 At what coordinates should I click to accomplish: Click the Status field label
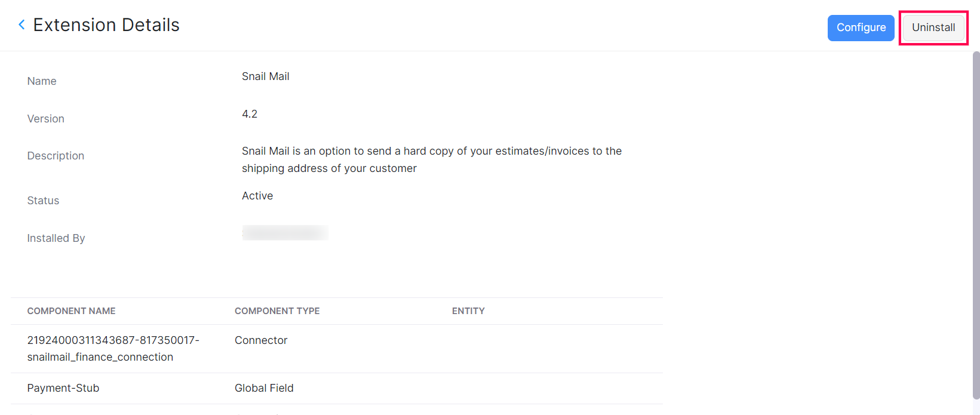point(43,201)
